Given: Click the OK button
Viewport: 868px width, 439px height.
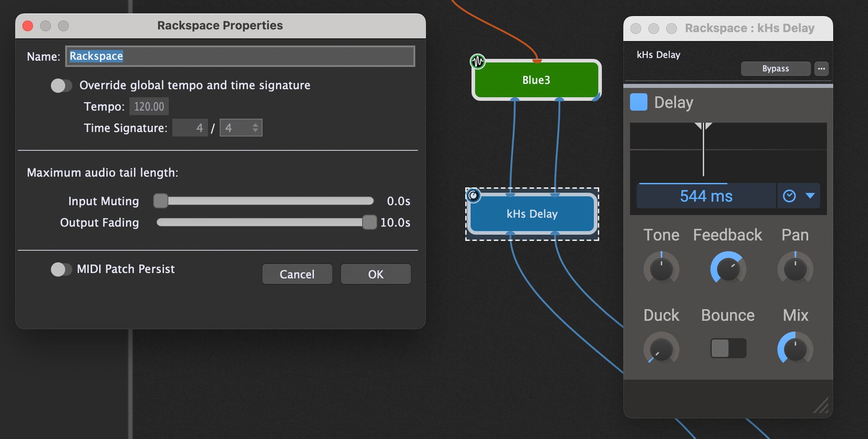Looking at the screenshot, I should [x=376, y=274].
